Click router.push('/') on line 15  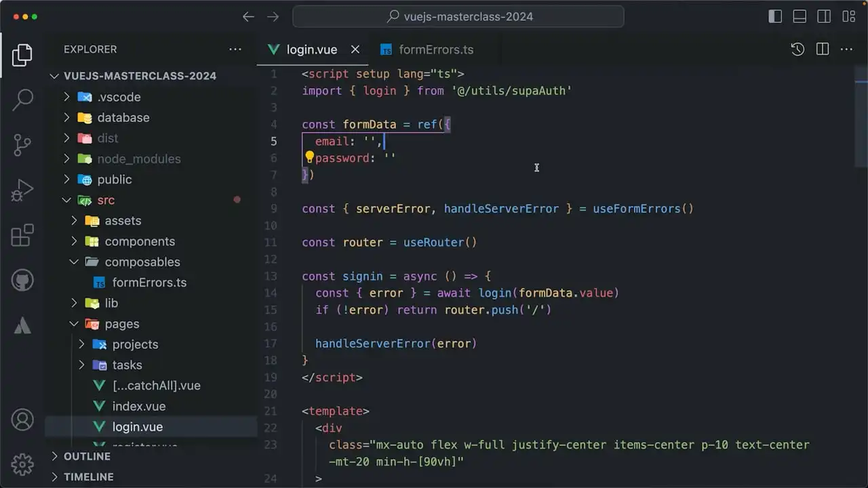[x=498, y=310]
